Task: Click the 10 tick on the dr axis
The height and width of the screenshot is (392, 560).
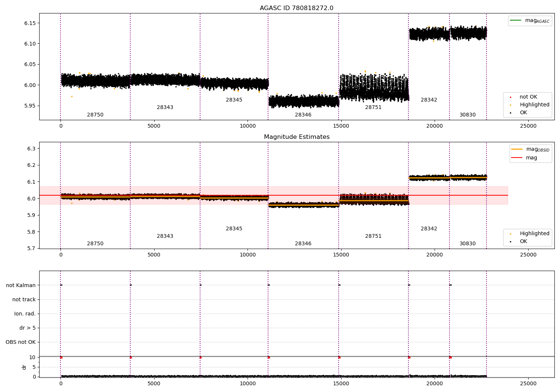Action: point(32,357)
